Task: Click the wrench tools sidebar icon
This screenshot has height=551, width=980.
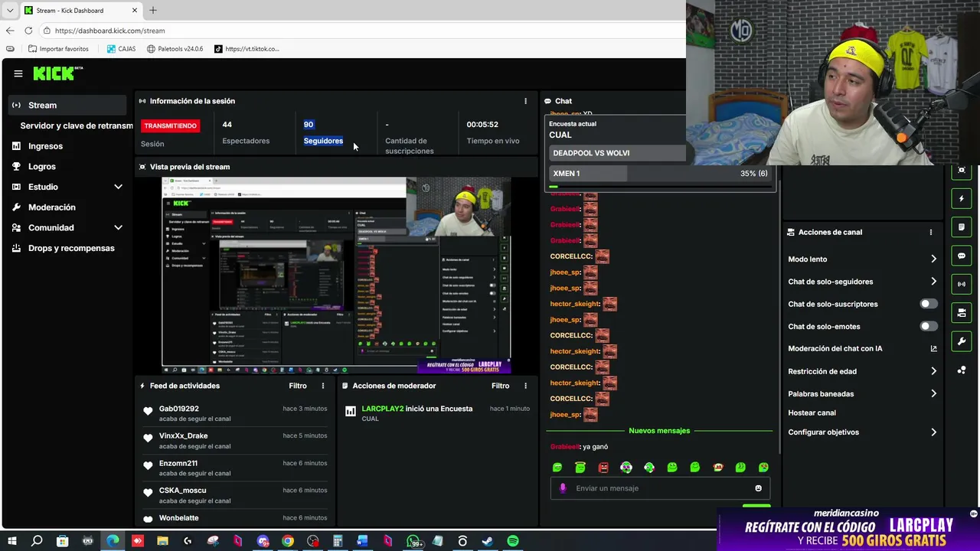Action: [962, 341]
